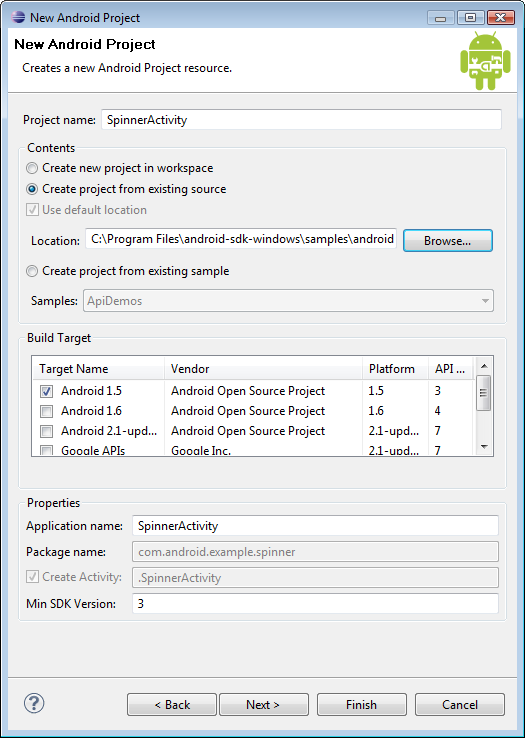Screen dimensions: 525x738
Task: Click into the Project name field
Action: tap(301, 120)
